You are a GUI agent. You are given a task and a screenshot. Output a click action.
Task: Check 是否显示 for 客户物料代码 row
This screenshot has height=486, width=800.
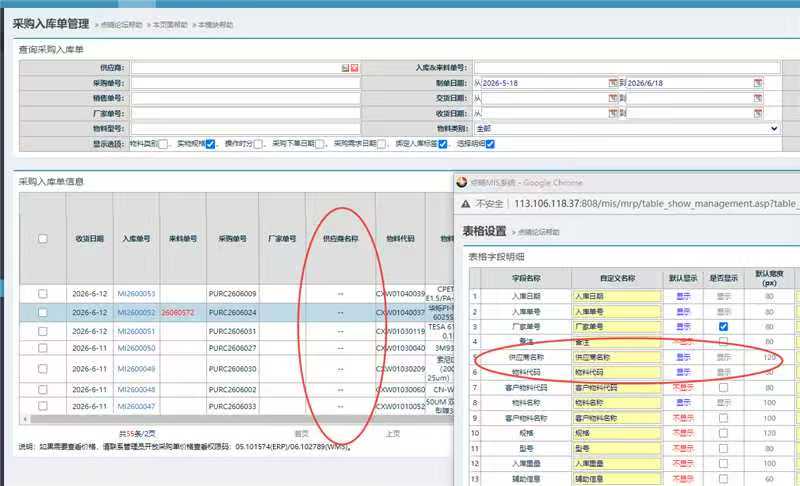click(x=723, y=388)
